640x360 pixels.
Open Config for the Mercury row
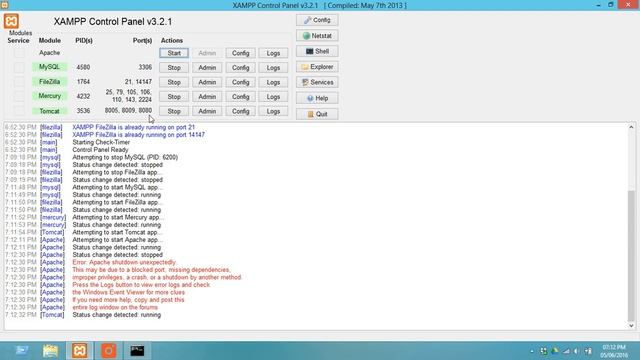pyautogui.click(x=240, y=97)
